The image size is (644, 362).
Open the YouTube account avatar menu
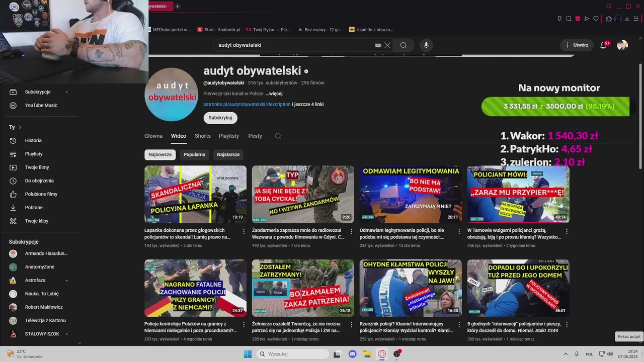[x=622, y=45]
